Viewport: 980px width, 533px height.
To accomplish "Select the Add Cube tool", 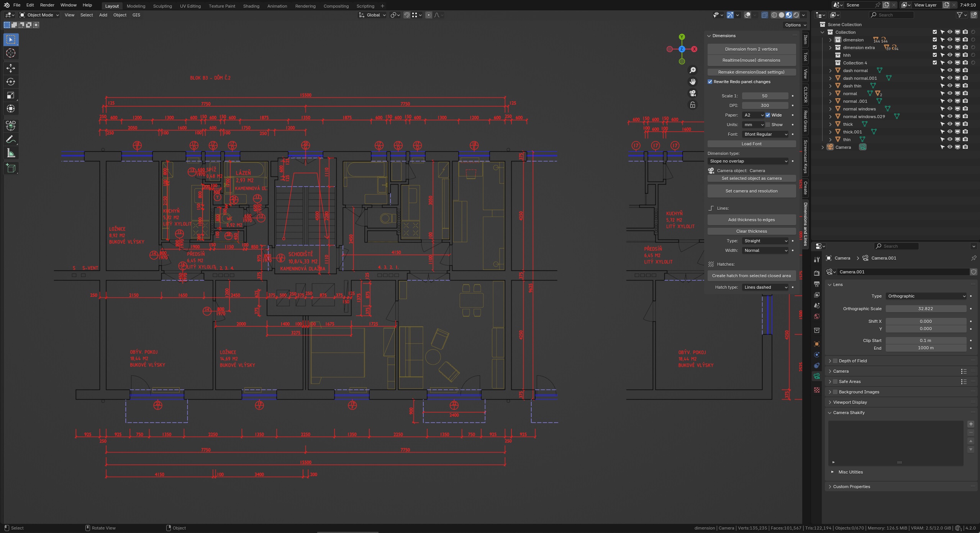I will [x=10, y=168].
